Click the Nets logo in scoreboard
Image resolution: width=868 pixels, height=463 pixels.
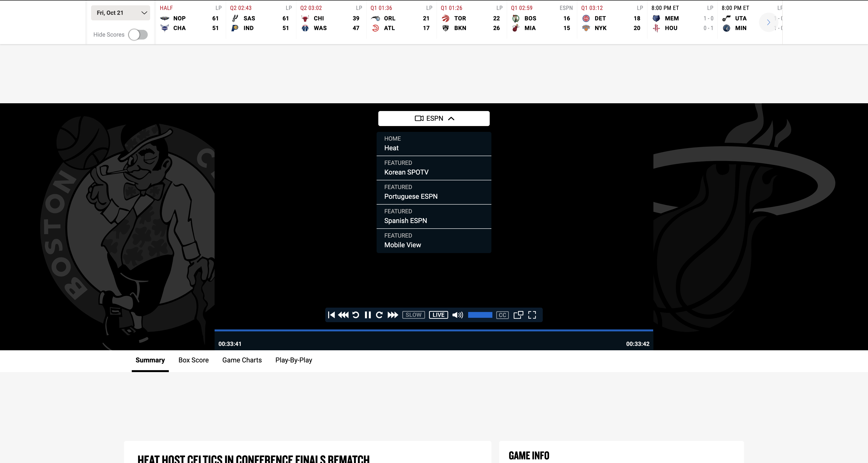[445, 28]
